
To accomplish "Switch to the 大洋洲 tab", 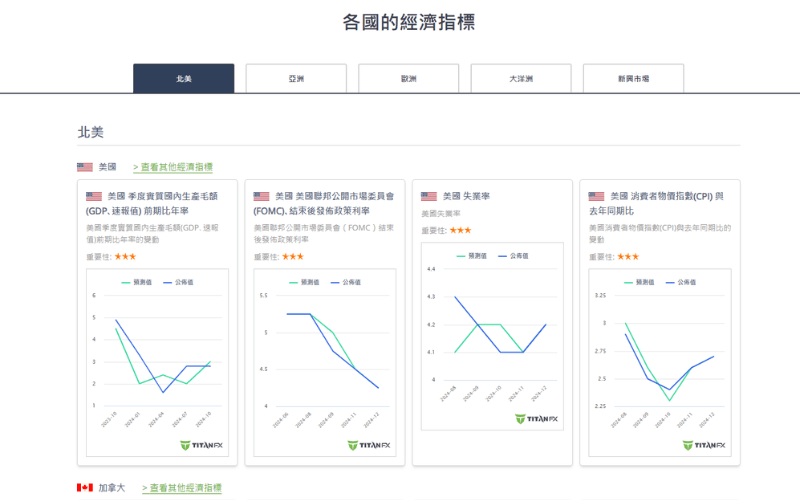I will pyautogui.click(x=521, y=79).
